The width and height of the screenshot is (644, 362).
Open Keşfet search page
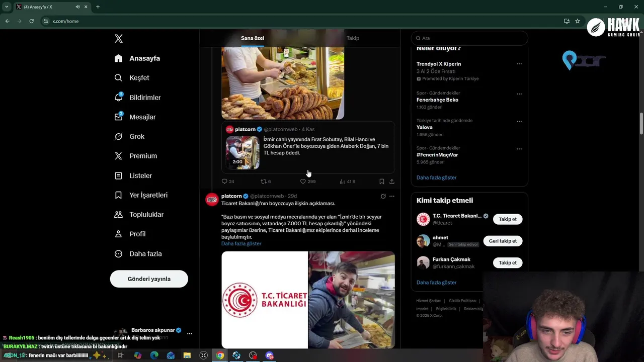pyautogui.click(x=132, y=78)
